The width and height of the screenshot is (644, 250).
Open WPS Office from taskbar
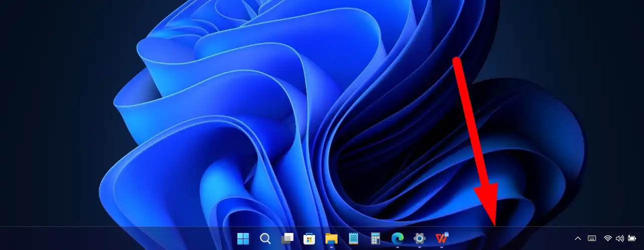(441, 238)
